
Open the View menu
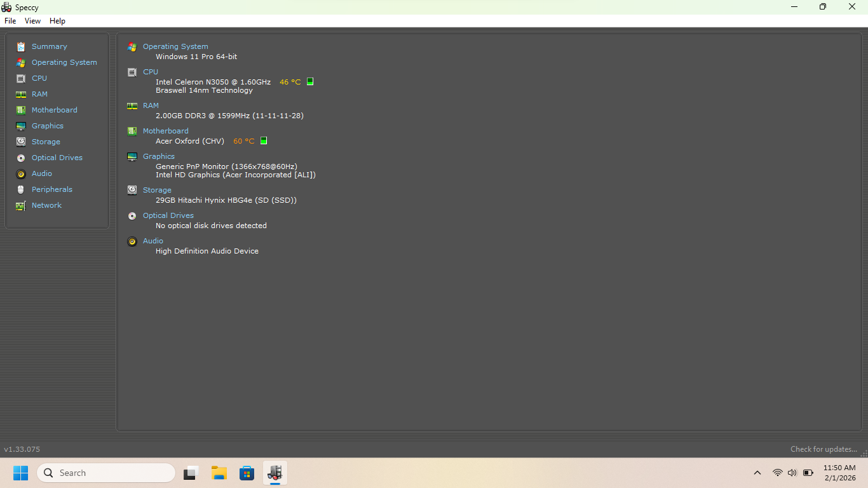32,21
